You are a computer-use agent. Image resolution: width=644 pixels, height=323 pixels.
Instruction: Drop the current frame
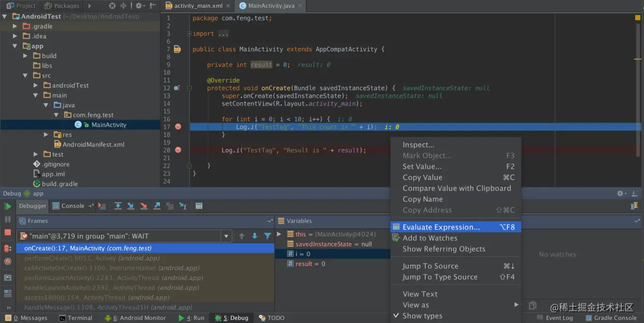click(x=170, y=206)
